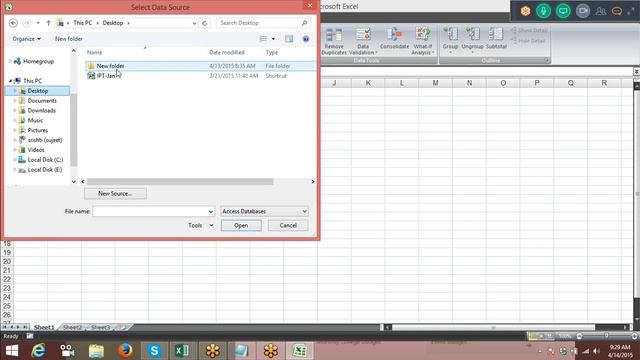This screenshot has height=360, width=640.
Task: Toggle webcam in meeting toolbar
Action: click(582, 11)
